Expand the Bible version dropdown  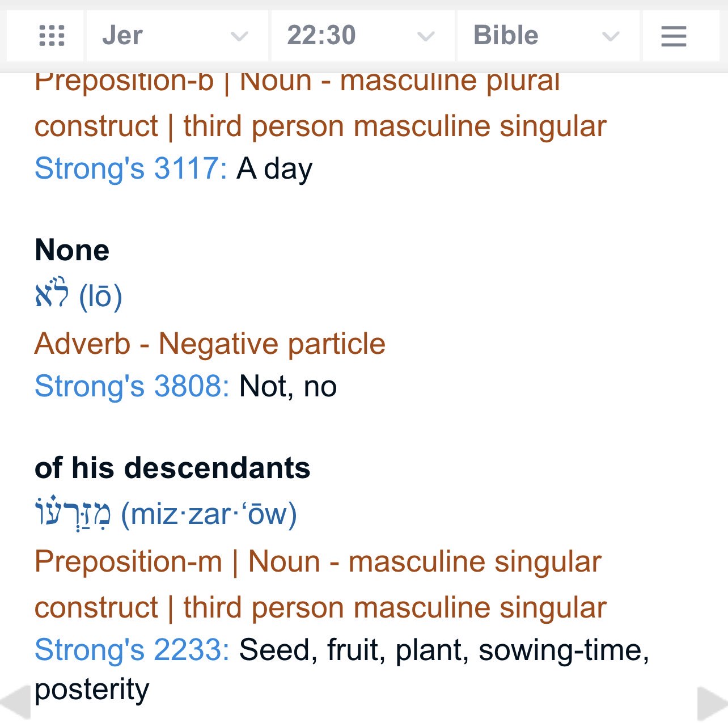click(x=547, y=36)
